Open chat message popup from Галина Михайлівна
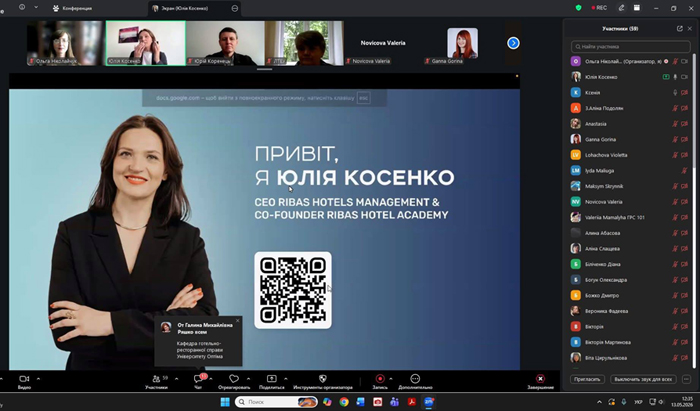The width and height of the screenshot is (700, 411). 199,341
